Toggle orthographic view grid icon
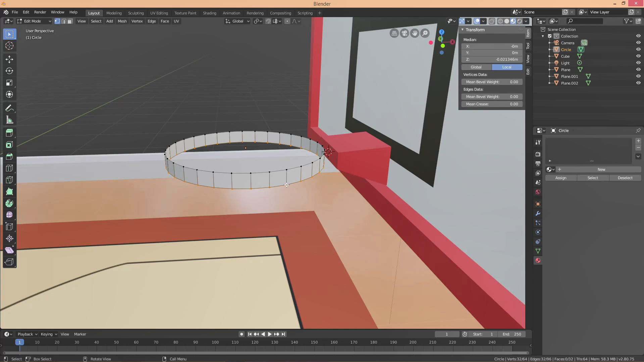This screenshot has height=362, width=644. pos(394,33)
